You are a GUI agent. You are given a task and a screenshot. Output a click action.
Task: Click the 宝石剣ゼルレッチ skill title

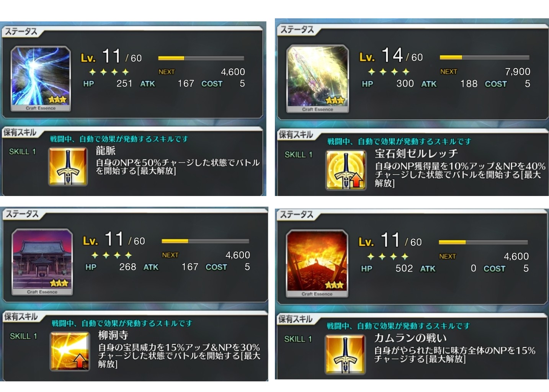tap(416, 154)
